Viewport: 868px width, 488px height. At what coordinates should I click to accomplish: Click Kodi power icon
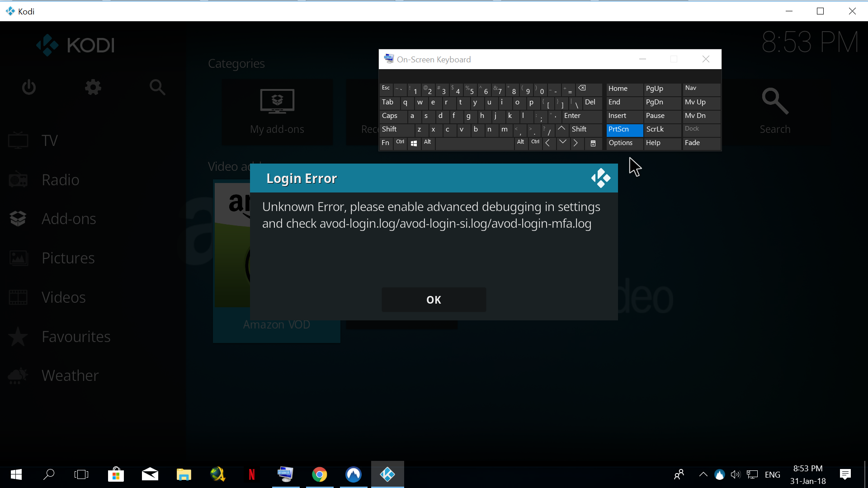[x=29, y=87]
